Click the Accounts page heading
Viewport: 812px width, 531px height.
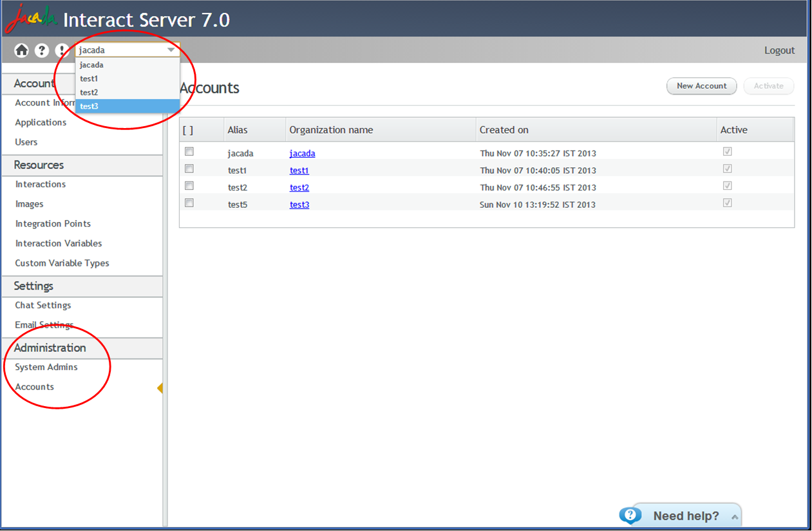pyautogui.click(x=210, y=88)
